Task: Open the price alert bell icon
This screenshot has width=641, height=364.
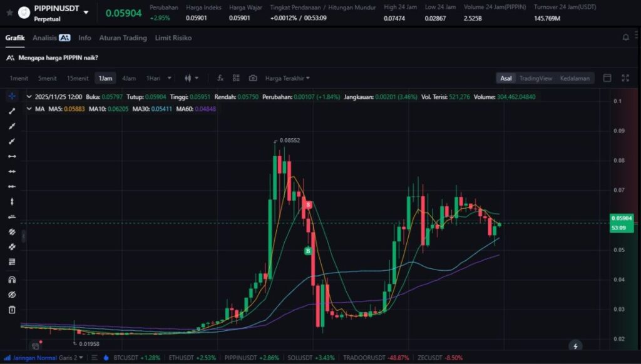Action: click(x=625, y=38)
